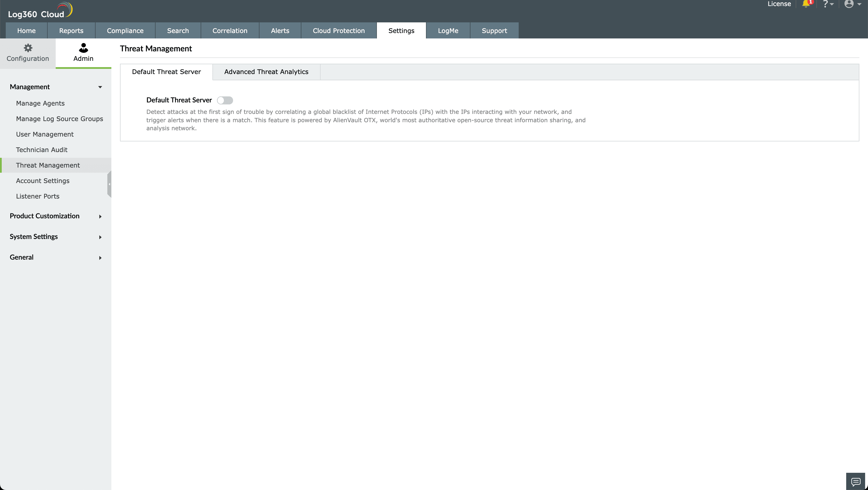Open Listener Ports settings
Viewport: 868px width, 490px height.
tap(38, 196)
